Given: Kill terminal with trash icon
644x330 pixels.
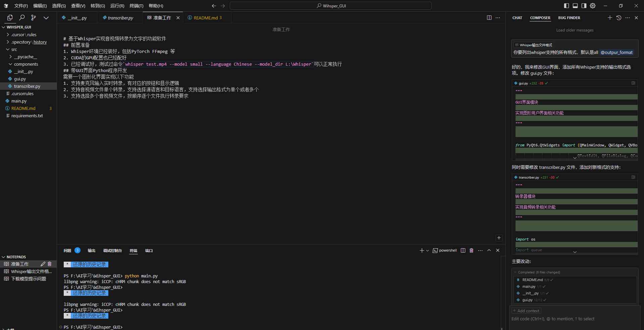Looking at the screenshot, I should [471, 250].
